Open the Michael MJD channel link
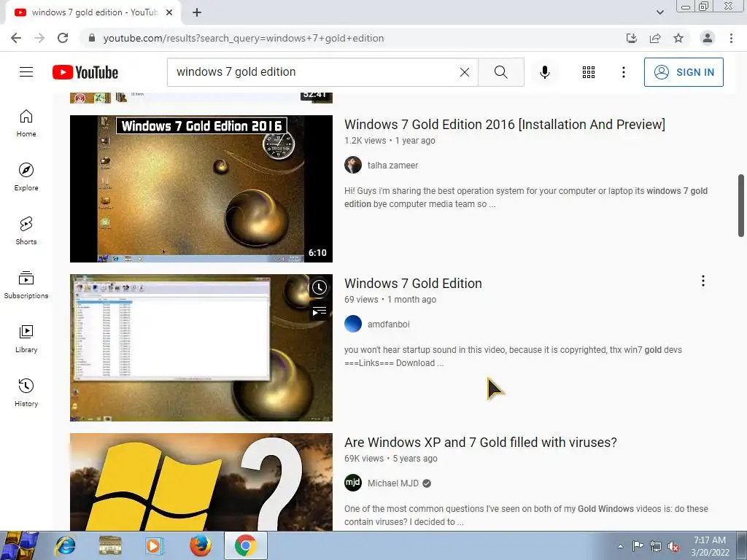 [x=393, y=483]
